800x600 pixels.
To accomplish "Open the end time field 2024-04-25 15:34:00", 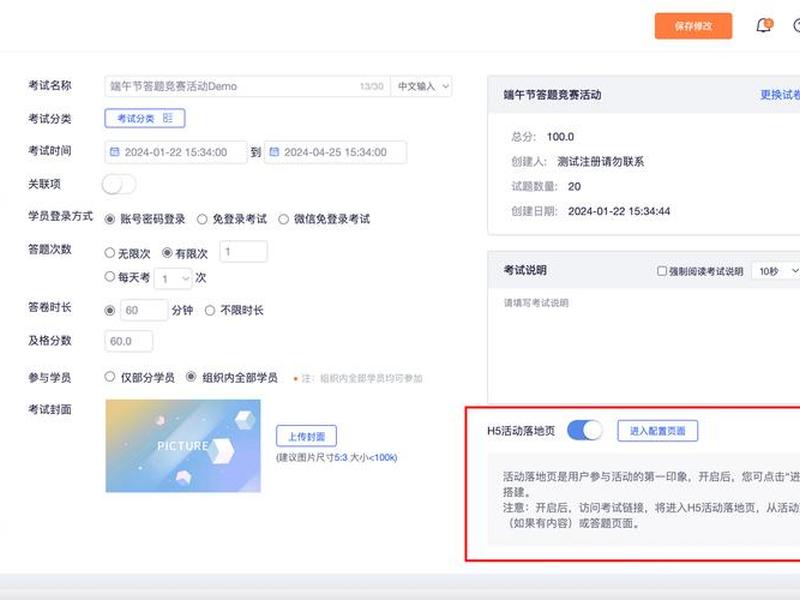I will (335, 152).
